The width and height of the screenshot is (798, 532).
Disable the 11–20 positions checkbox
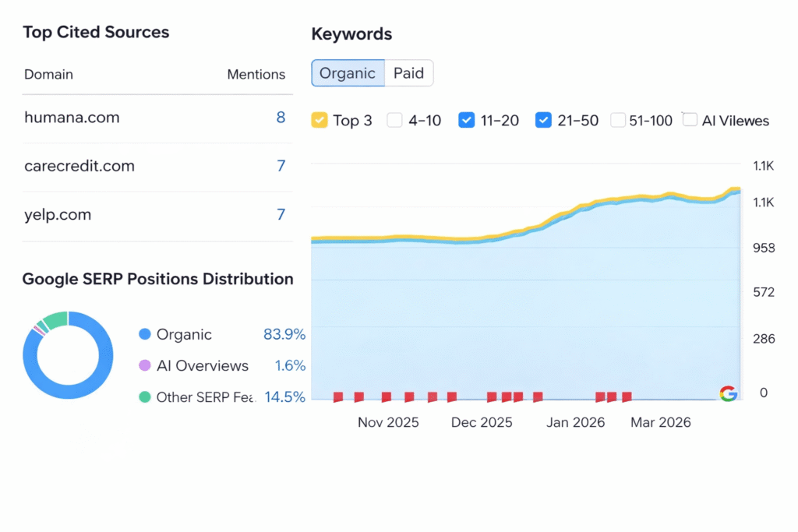466,120
